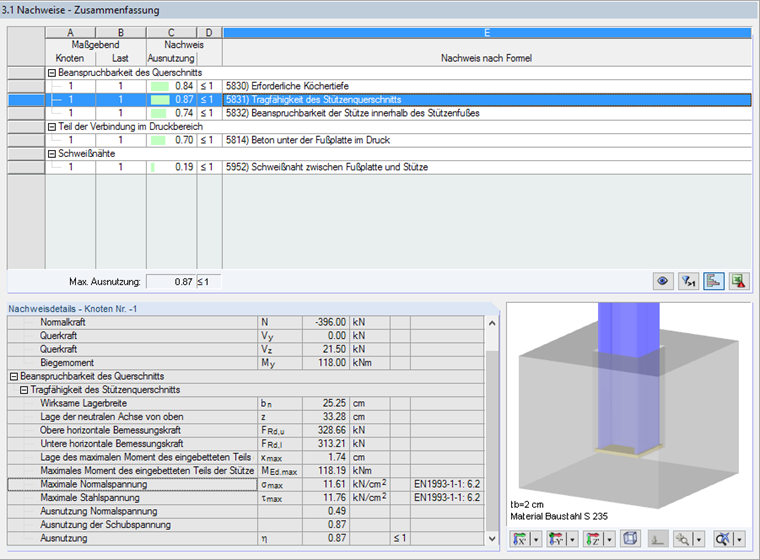This screenshot has width=760, height=560.
Task: Collapse Tragfähigkeit des Stützenquerschnitts details node
Action: pos(24,390)
